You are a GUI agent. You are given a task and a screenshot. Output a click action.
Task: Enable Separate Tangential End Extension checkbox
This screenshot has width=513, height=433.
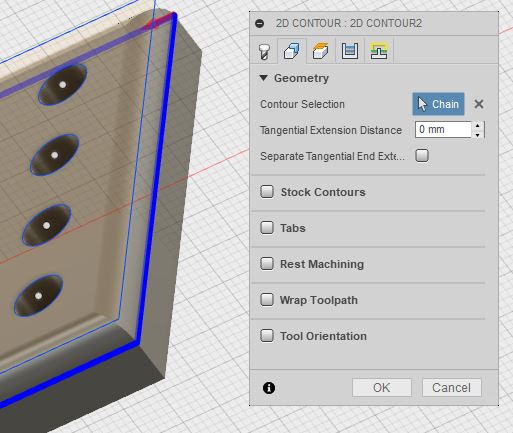[422, 156]
